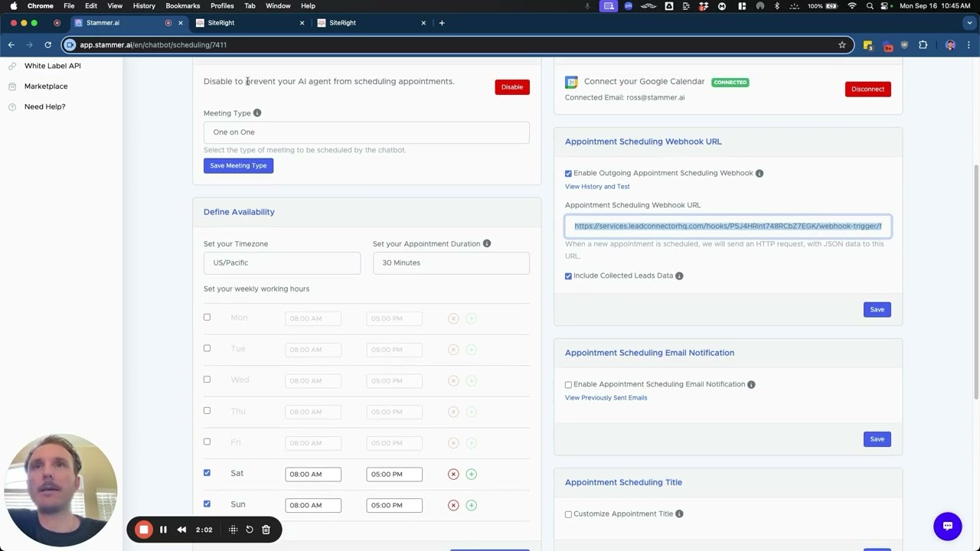
Task: Delete the recording with trash icon
Action: (266, 530)
